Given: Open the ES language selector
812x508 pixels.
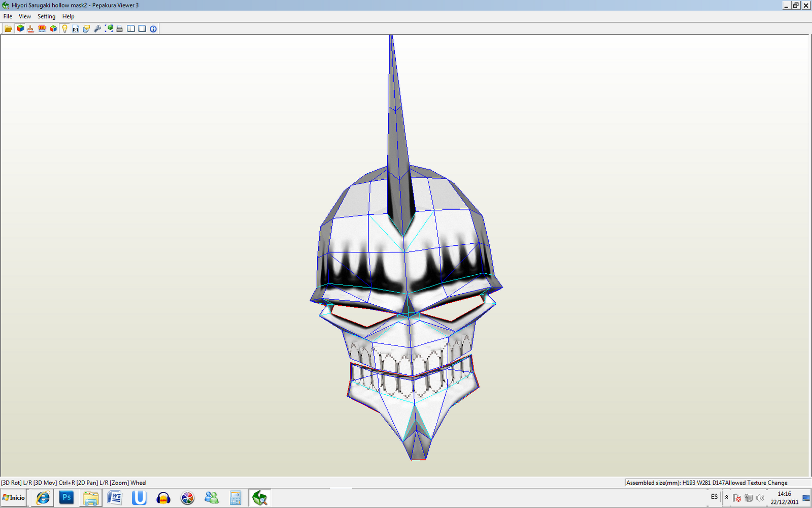Looking at the screenshot, I should [x=714, y=498].
